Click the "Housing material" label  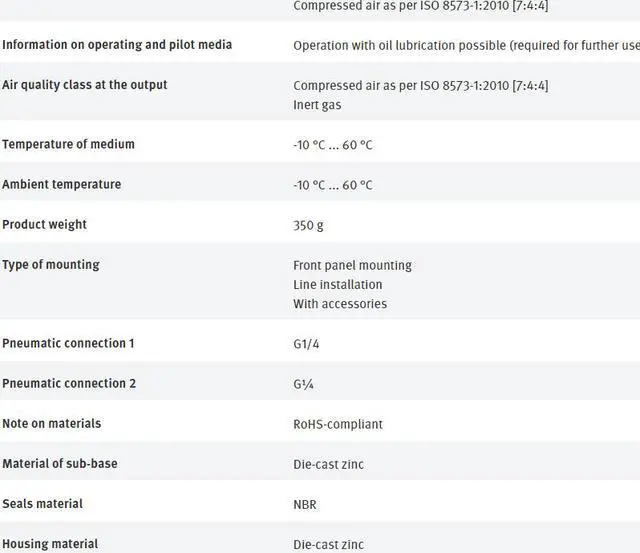50,544
